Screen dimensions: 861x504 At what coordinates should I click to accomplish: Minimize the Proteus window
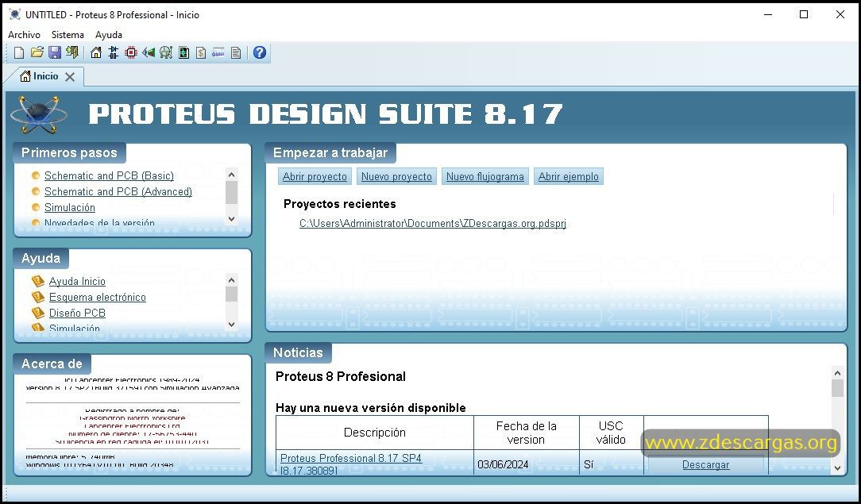point(768,15)
